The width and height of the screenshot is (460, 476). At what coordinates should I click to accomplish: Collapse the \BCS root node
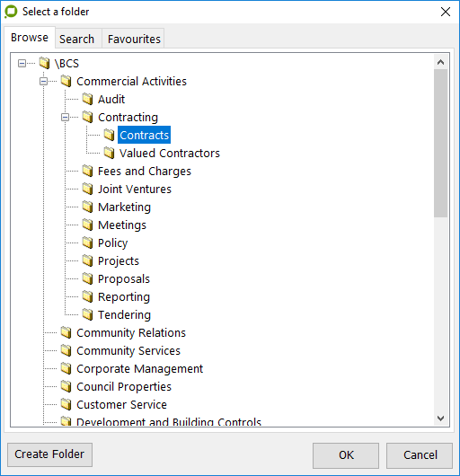tap(22, 63)
